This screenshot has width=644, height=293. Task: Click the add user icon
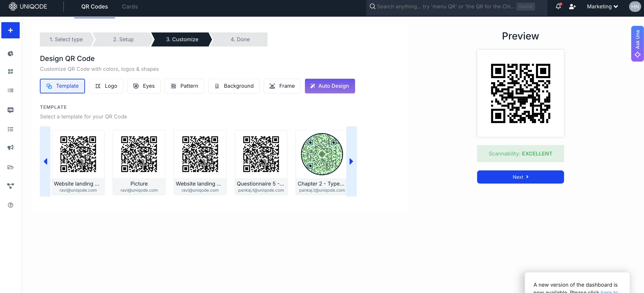pos(572,7)
